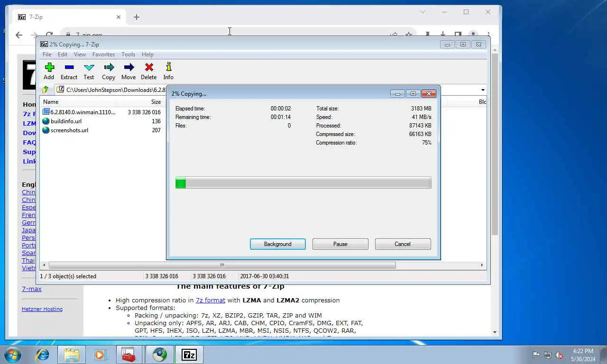Click the red toolbox taskbar icon
607x364 pixels.
[x=129, y=355]
